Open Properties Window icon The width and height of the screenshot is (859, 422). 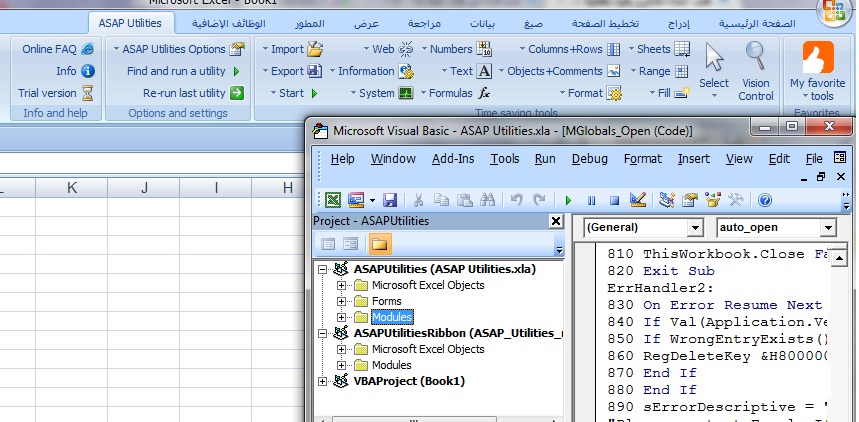[689, 200]
